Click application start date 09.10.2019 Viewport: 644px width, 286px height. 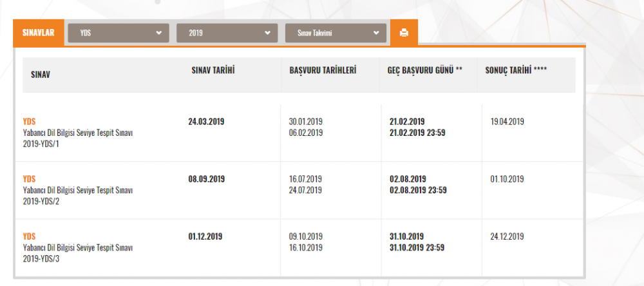tap(306, 236)
